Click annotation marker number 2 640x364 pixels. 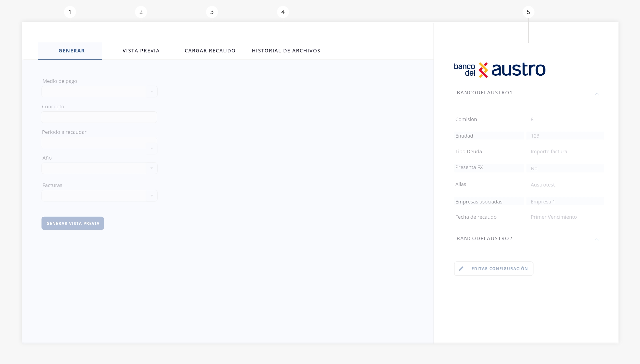(x=141, y=12)
